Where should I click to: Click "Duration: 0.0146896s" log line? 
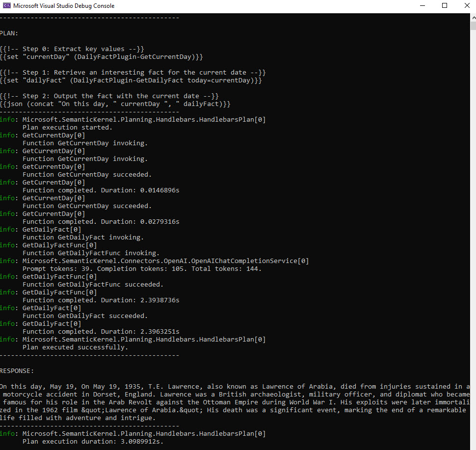pos(101,190)
